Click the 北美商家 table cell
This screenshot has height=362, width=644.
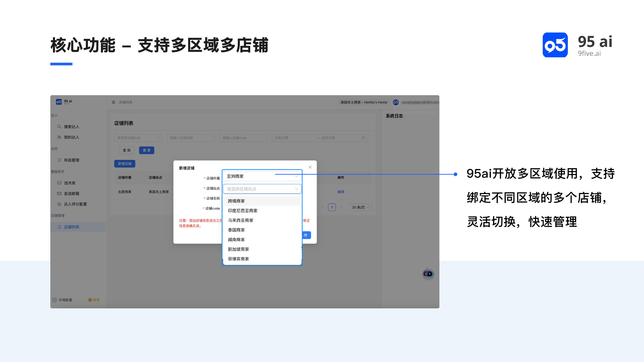pos(125,192)
